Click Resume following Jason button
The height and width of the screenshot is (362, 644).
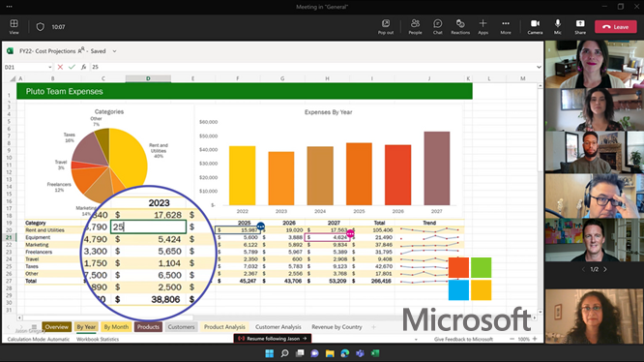[x=273, y=339]
